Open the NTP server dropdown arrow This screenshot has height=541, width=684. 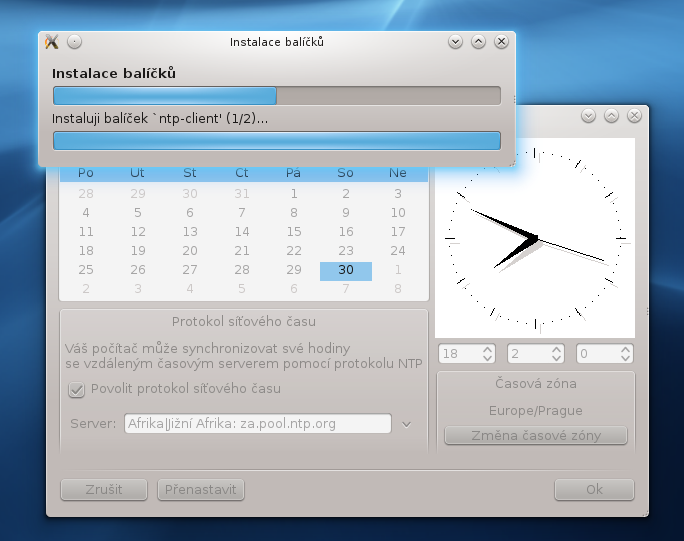(407, 424)
